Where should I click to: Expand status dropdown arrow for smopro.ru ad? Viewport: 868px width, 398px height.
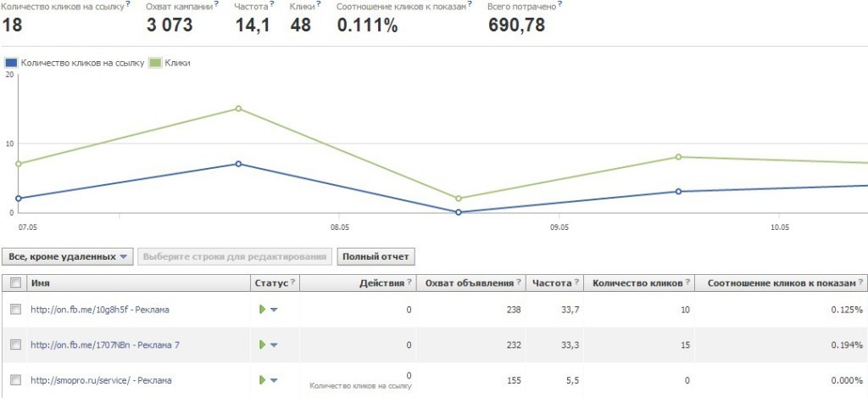[274, 381]
